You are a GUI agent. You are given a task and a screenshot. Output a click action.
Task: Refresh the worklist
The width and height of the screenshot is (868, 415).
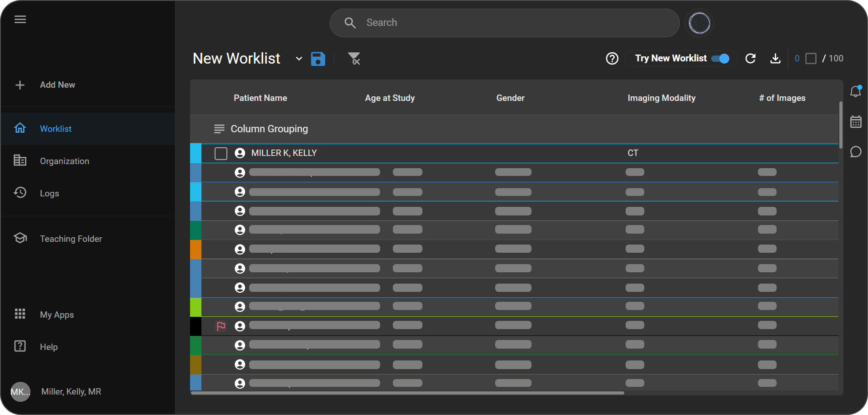coord(750,59)
